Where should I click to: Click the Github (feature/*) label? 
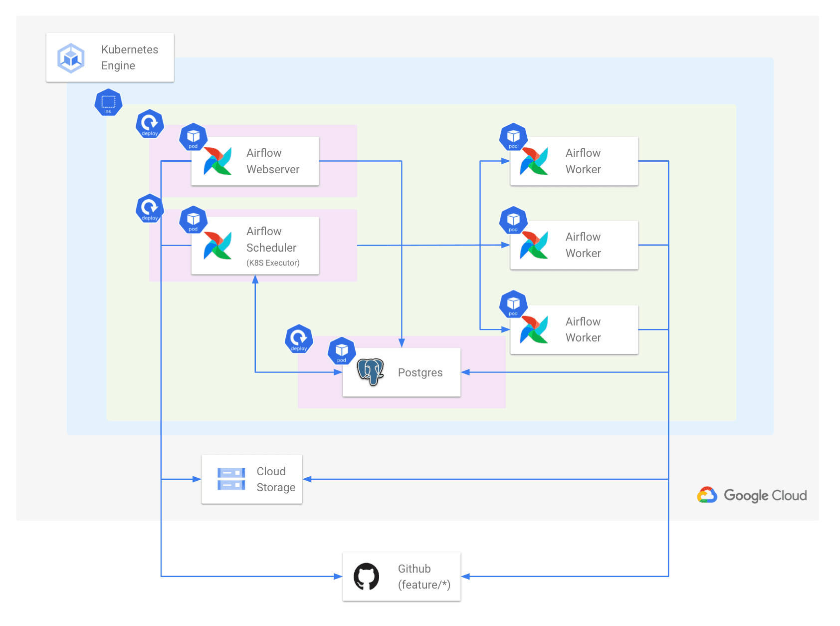[424, 577]
